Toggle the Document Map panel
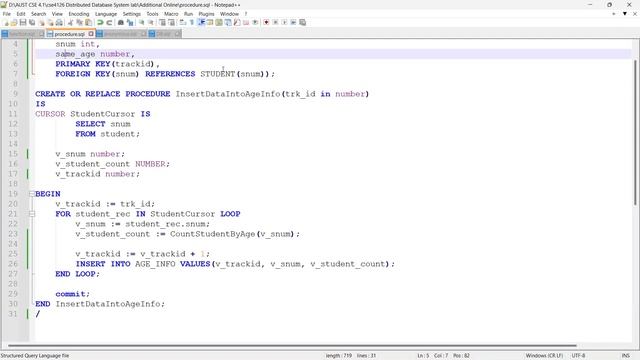Image resolution: width=640 pixels, height=360 pixels. pos(219,22)
